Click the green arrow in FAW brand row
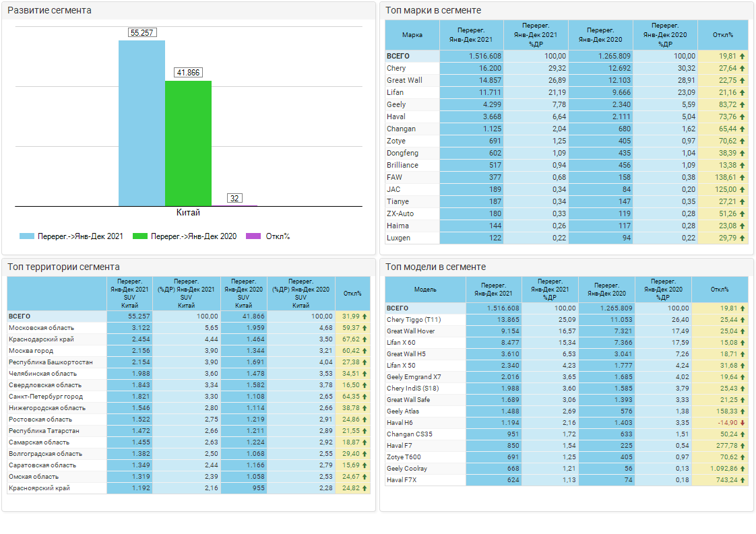Viewport: 756px width, 534px height. pyautogui.click(x=743, y=177)
